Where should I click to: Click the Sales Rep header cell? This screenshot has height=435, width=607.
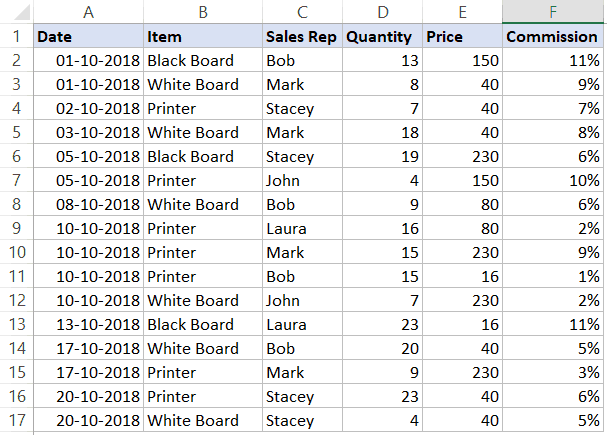tap(302, 36)
